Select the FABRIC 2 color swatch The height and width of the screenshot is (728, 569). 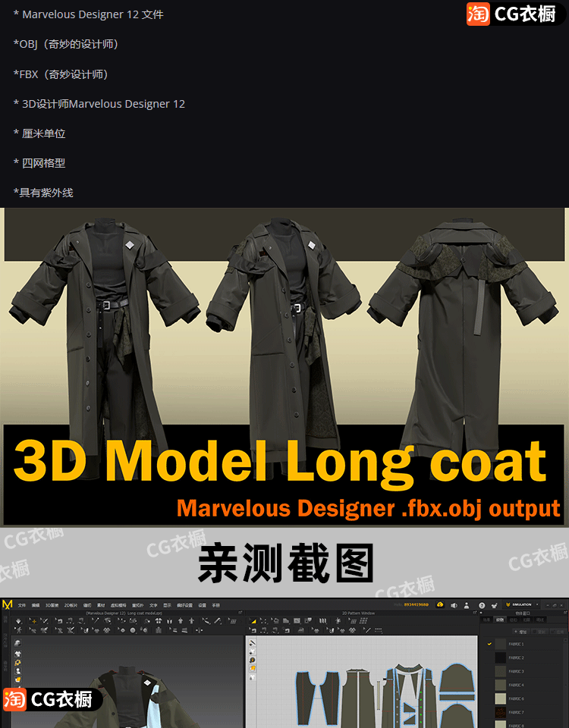[500, 657]
